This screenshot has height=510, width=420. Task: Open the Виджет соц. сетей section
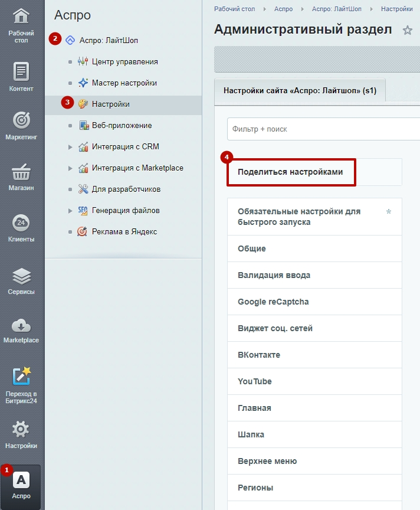[314, 329]
